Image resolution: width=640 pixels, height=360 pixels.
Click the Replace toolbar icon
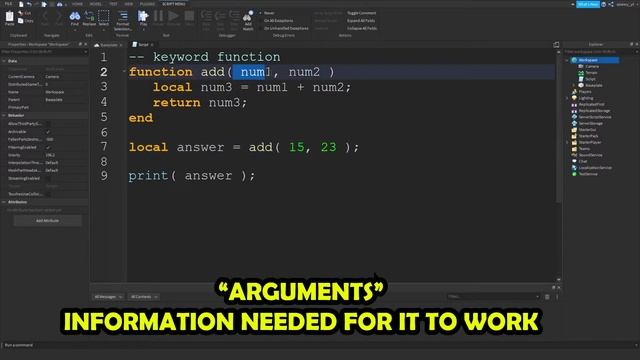coord(89,16)
